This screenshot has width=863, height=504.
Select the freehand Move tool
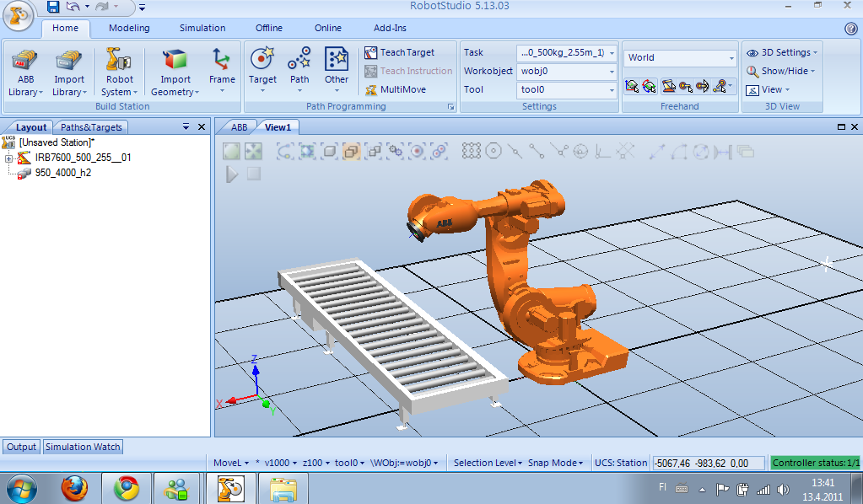[x=632, y=86]
